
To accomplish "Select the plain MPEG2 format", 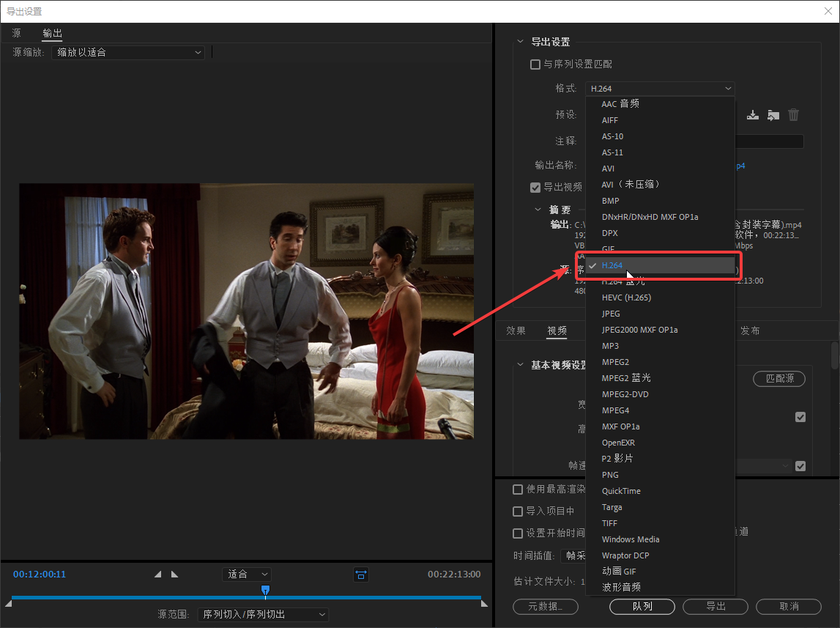I will coord(660,362).
